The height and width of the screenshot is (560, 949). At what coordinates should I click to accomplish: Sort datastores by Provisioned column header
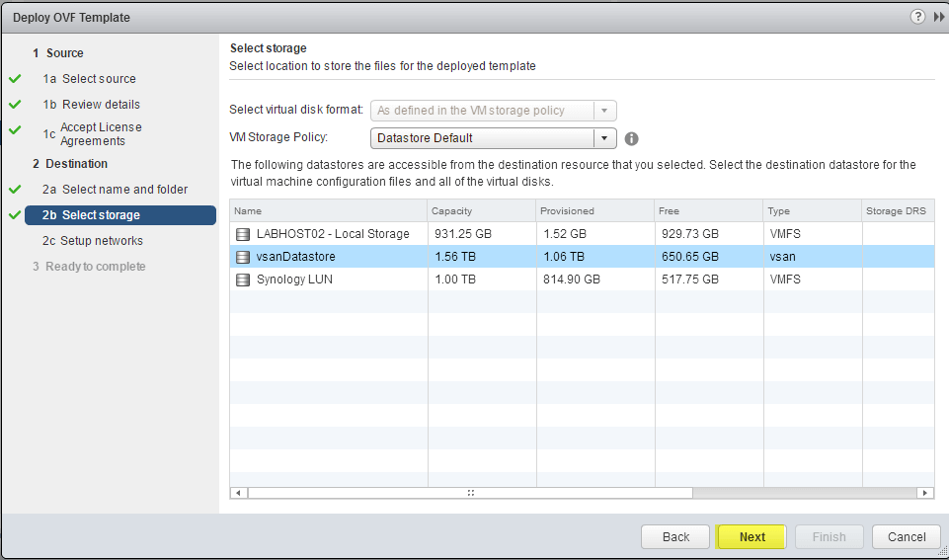[594, 210]
